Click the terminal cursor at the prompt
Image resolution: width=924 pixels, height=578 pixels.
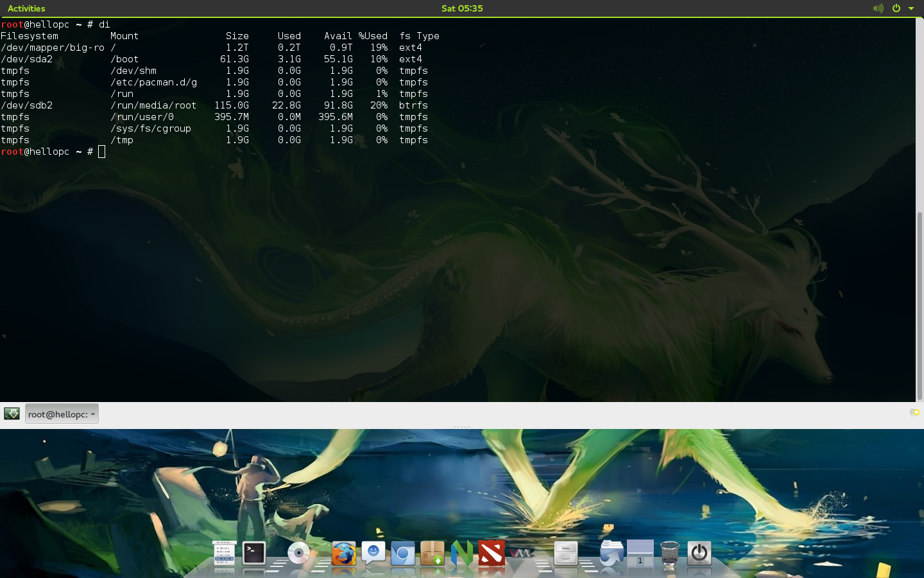(x=101, y=152)
